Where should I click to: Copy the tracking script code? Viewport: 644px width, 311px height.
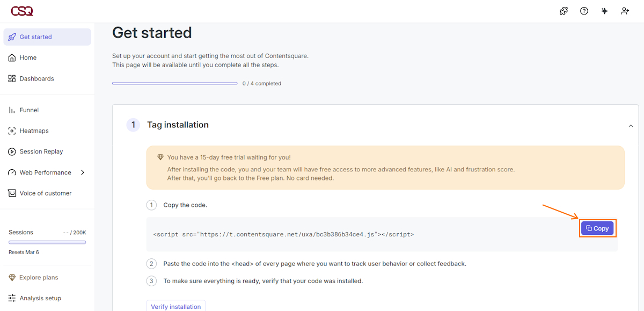[597, 228]
